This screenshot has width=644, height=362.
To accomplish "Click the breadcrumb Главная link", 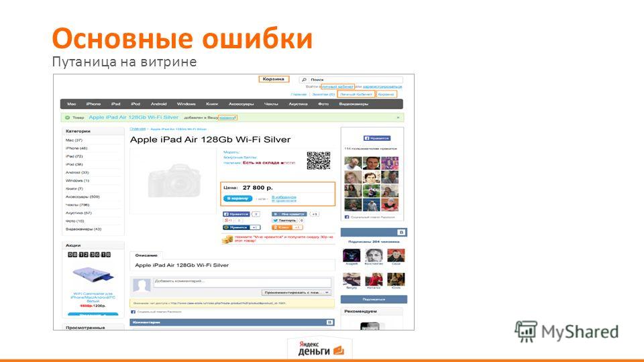I will 138,129.
